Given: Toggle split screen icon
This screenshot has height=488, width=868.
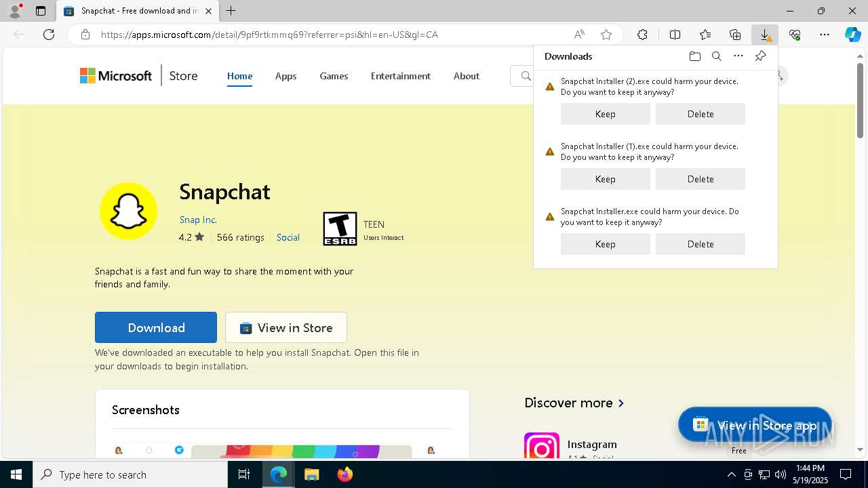Looking at the screenshot, I should pos(675,35).
